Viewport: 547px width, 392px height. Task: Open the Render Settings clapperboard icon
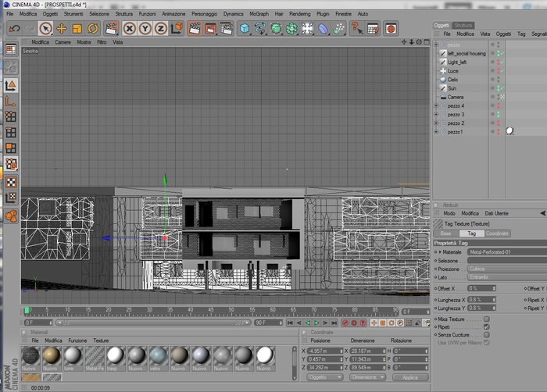pos(226,28)
